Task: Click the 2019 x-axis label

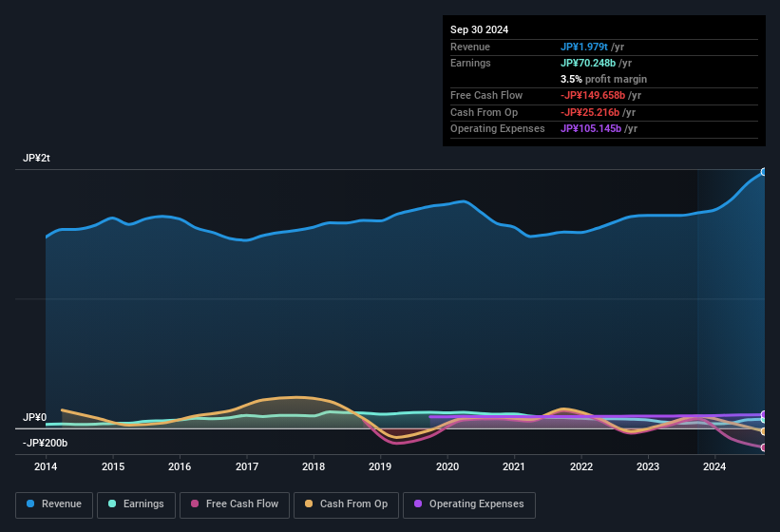Action: point(380,466)
